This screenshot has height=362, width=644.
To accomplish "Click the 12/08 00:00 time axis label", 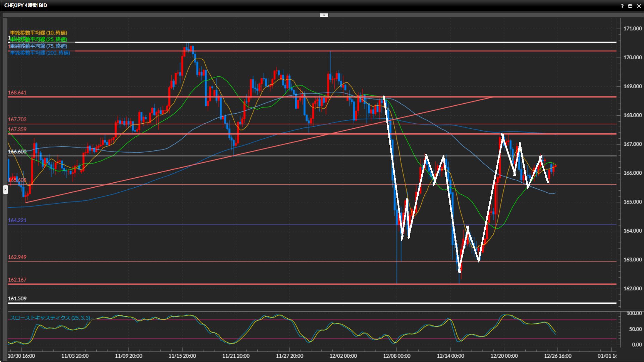I will [x=396, y=356].
